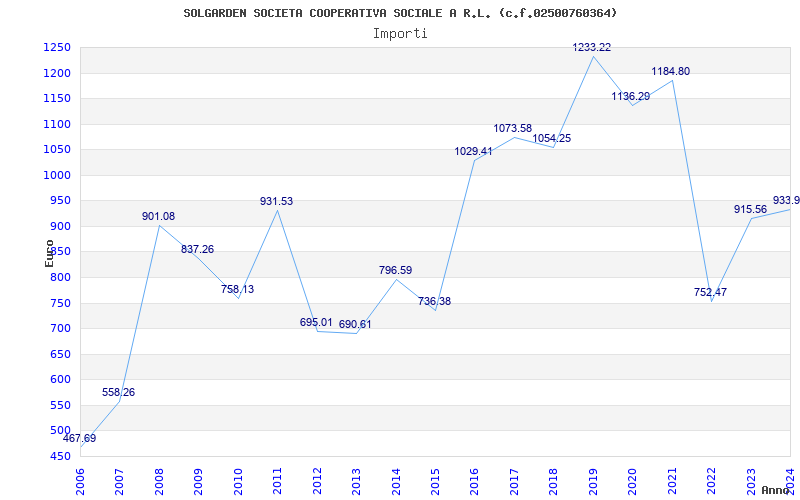
Task: Select the 915.56 data label
Action: pos(751,209)
